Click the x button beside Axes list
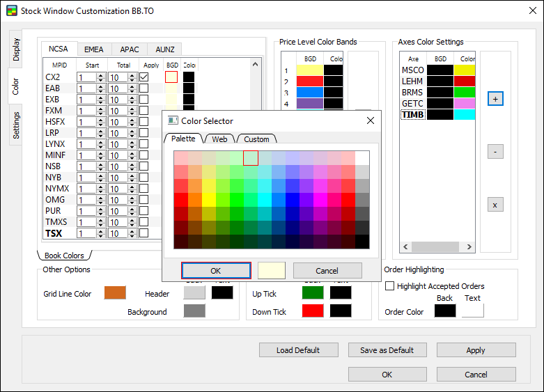The image size is (544, 392). click(495, 205)
